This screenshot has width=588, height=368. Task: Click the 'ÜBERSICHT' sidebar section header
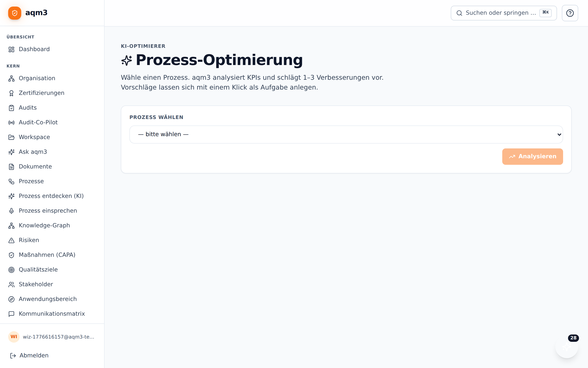click(20, 37)
